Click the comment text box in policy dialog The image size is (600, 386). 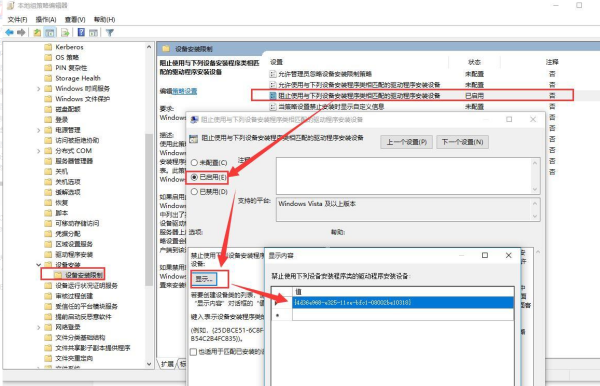pos(408,176)
